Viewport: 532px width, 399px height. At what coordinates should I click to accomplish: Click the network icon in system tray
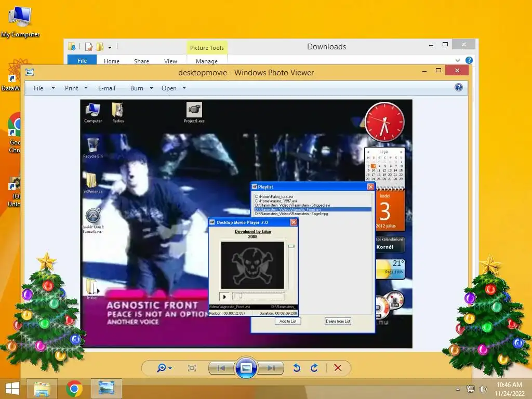click(471, 389)
